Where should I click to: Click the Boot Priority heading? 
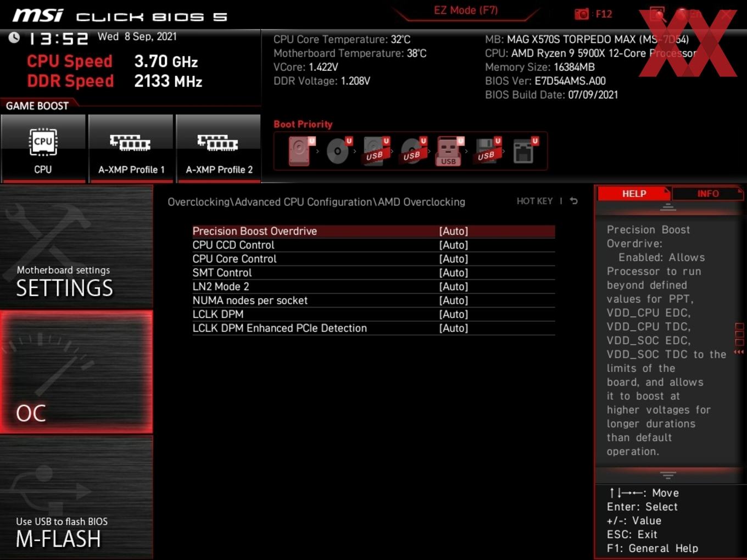click(303, 124)
